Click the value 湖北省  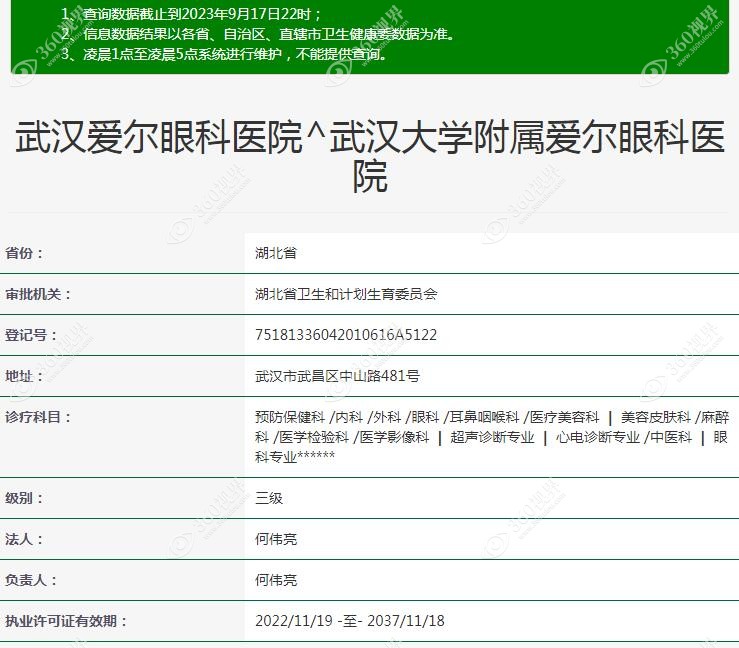pos(276,253)
